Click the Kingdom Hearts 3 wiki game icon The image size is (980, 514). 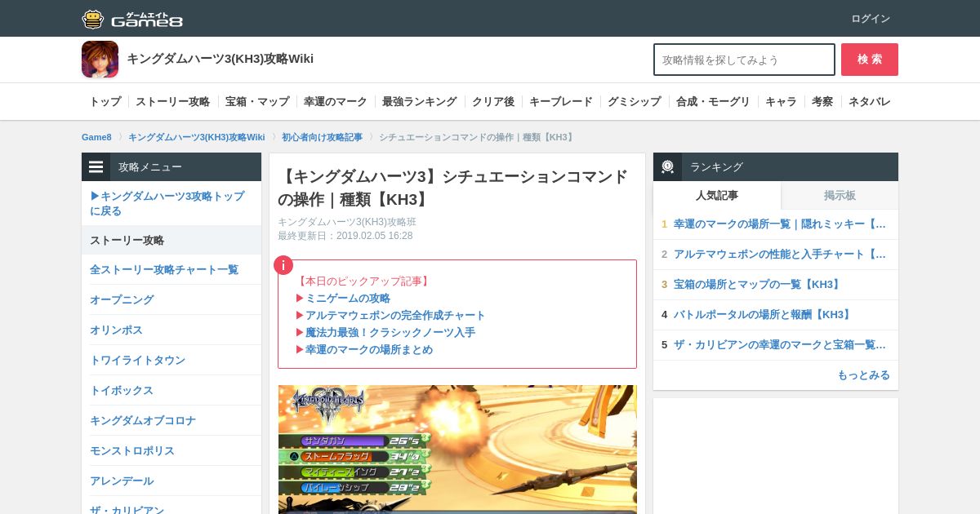(100, 60)
